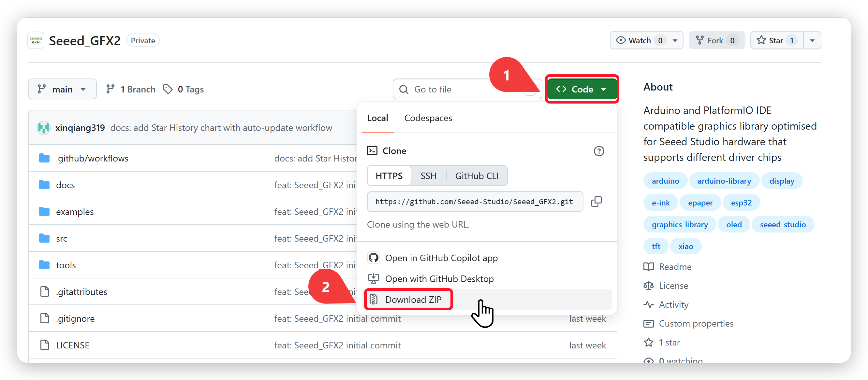
Task: Click the esp32 topic tag
Action: [x=741, y=203]
